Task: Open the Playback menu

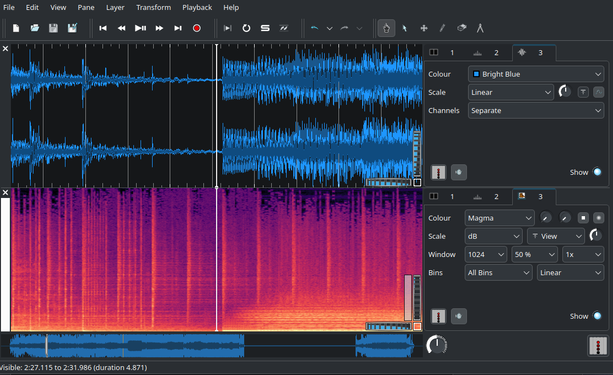Action: click(x=197, y=7)
